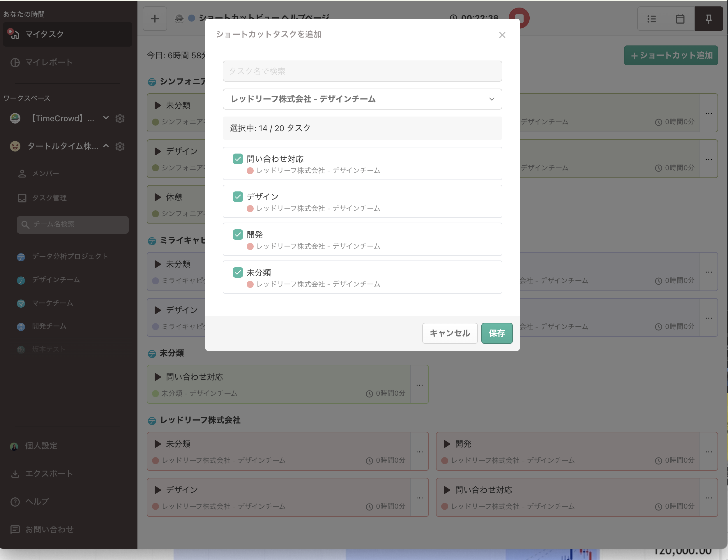Toggle the デザイン task checkbox
This screenshot has width=728, height=560.
(x=238, y=197)
